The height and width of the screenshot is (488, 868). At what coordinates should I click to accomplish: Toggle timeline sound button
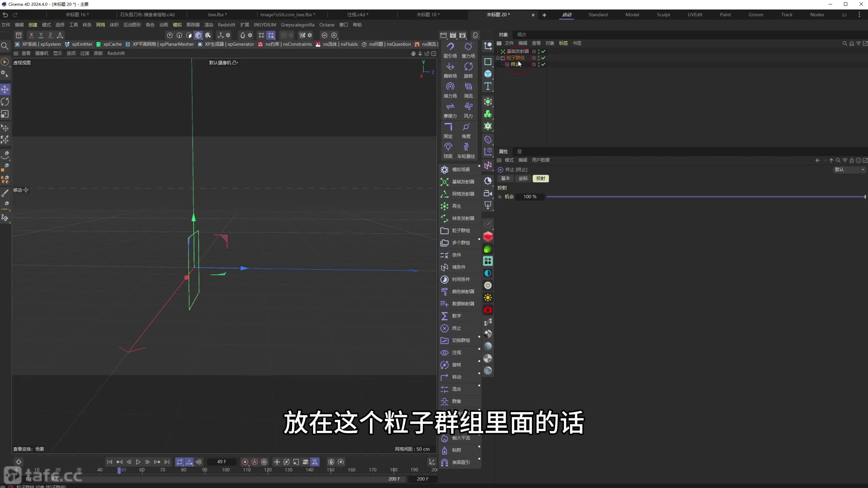(199, 462)
